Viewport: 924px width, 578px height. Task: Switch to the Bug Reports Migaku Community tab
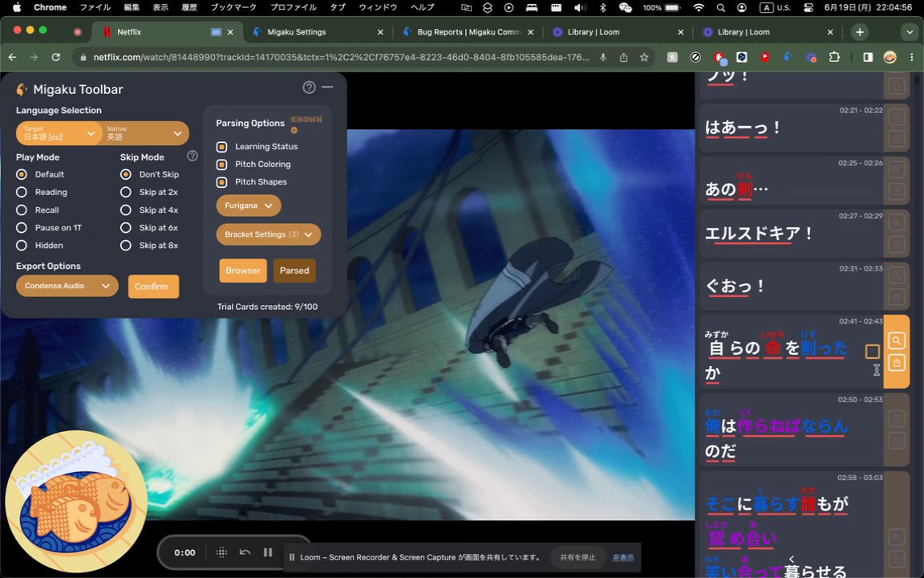[x=468, y=32]
